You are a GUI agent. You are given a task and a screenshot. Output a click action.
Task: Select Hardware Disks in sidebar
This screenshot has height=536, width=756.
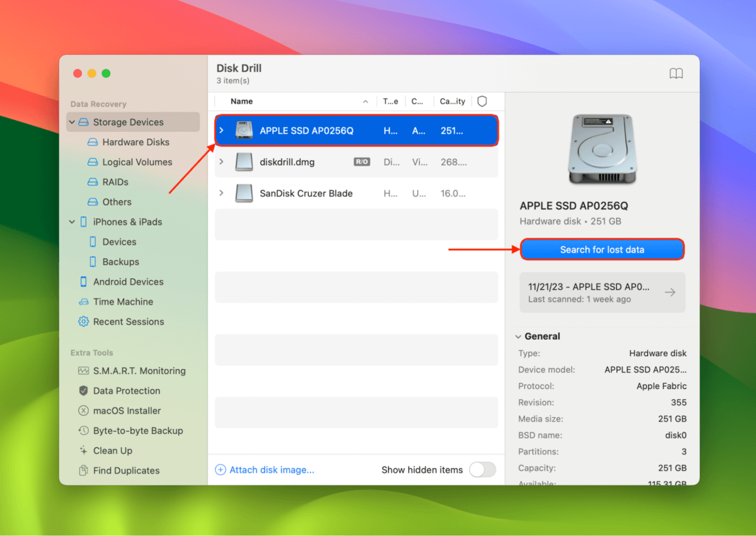coord(136,143)
